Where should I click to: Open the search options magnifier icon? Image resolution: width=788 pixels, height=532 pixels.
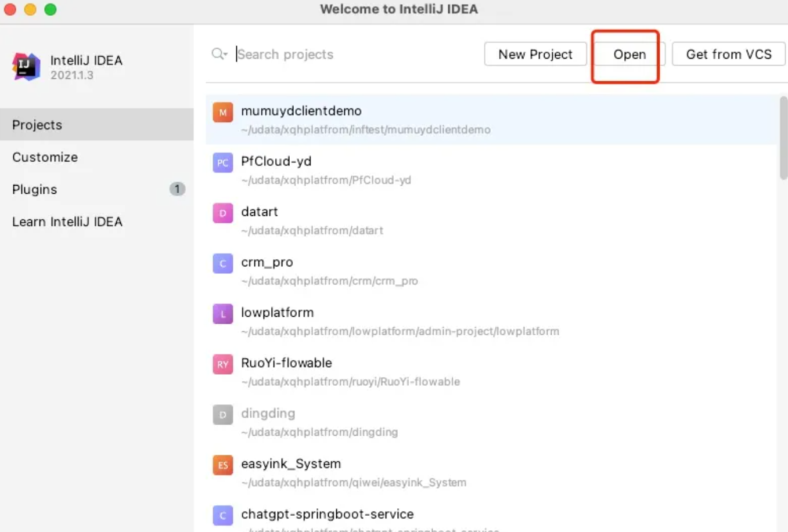point(219,54)
